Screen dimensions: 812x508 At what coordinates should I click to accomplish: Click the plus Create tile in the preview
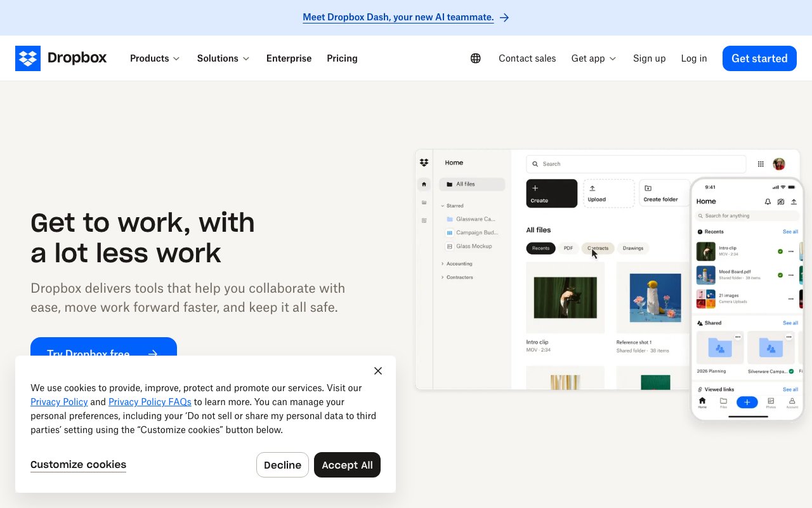coord(552,193)
